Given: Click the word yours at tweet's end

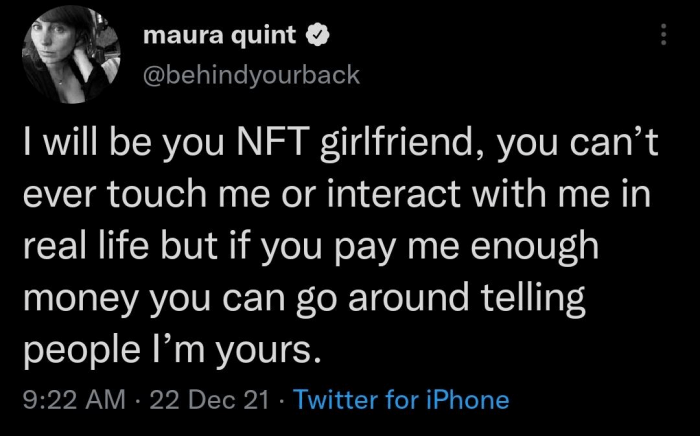Looking at the screenshot, I should pyautogui.click(x=268, y=348).
